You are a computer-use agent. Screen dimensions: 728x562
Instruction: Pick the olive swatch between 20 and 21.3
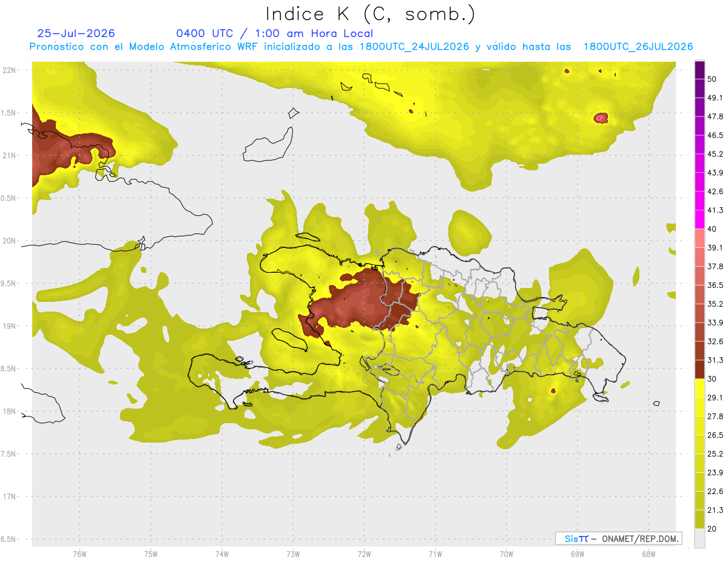(699, 519)
